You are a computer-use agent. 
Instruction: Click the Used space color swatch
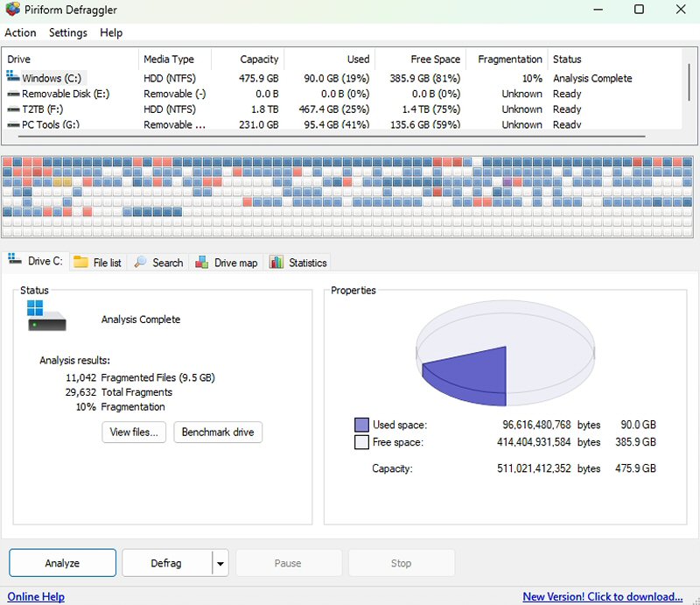361,425
